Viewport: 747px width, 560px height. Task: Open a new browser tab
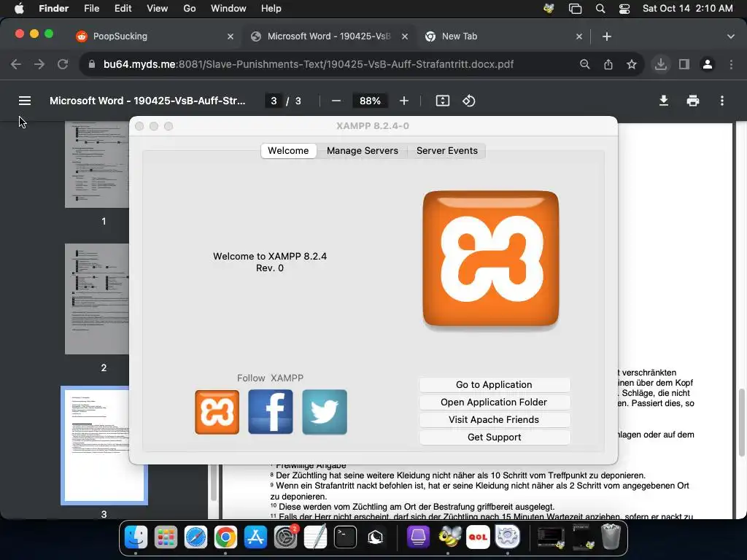point(606,36)
